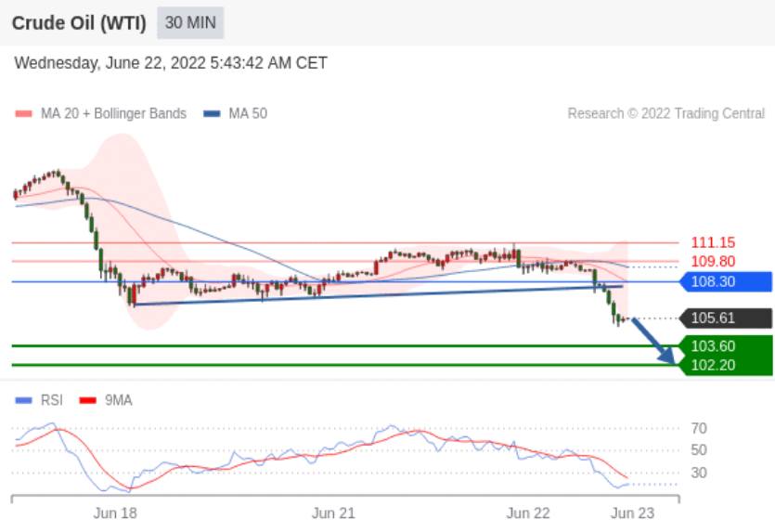Click the 9MA legend label

[119, 400]
